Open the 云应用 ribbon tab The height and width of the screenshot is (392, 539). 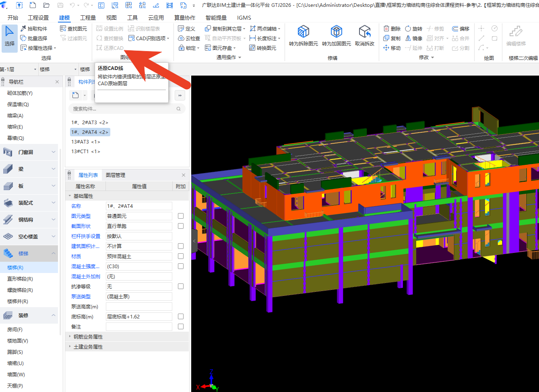tap(156, 18)
